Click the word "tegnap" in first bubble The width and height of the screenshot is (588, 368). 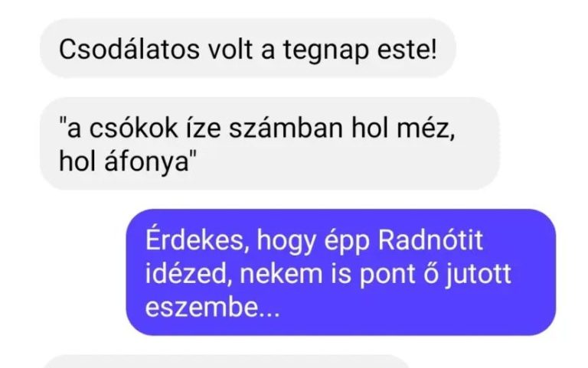[326, 50]
